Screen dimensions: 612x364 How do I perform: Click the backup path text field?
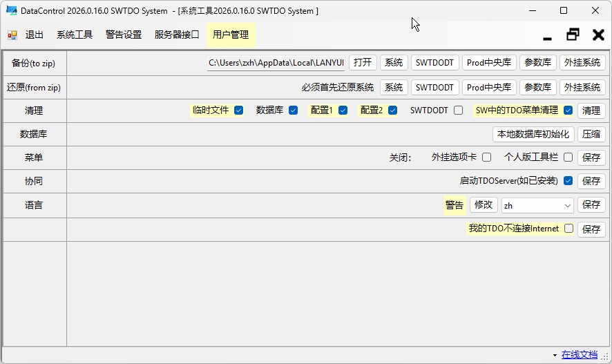click(276, 63)
